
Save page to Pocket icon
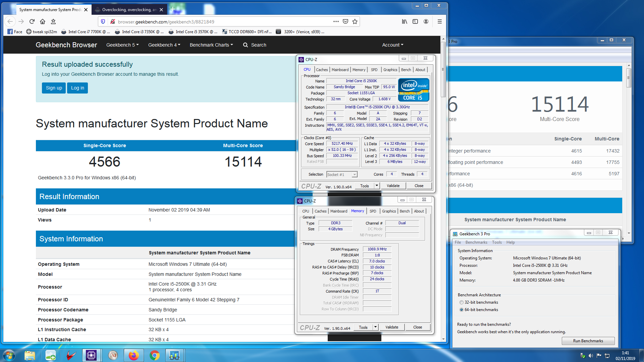(x=345, y=21)
